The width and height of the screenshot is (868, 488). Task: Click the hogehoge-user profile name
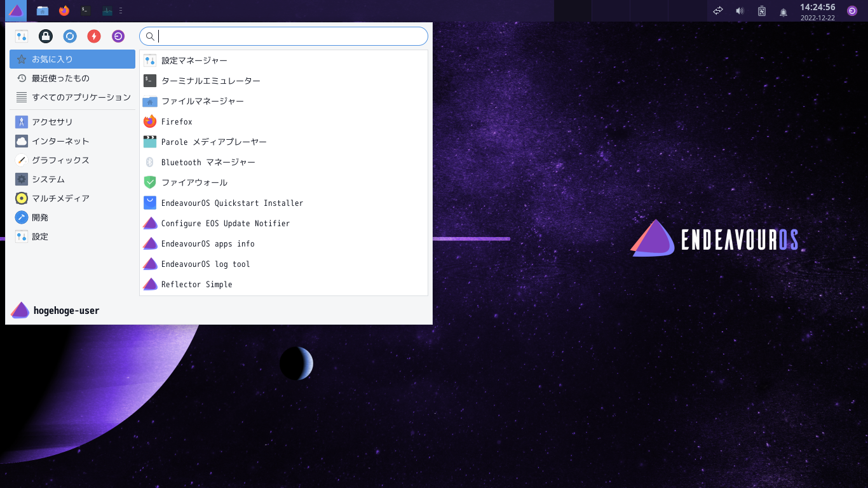[x=66, y=311]
